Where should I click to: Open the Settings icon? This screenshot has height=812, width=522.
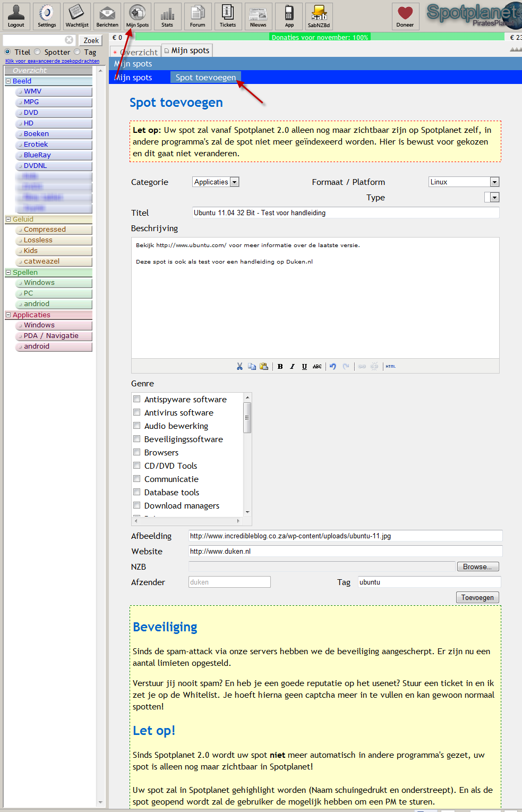47,16
